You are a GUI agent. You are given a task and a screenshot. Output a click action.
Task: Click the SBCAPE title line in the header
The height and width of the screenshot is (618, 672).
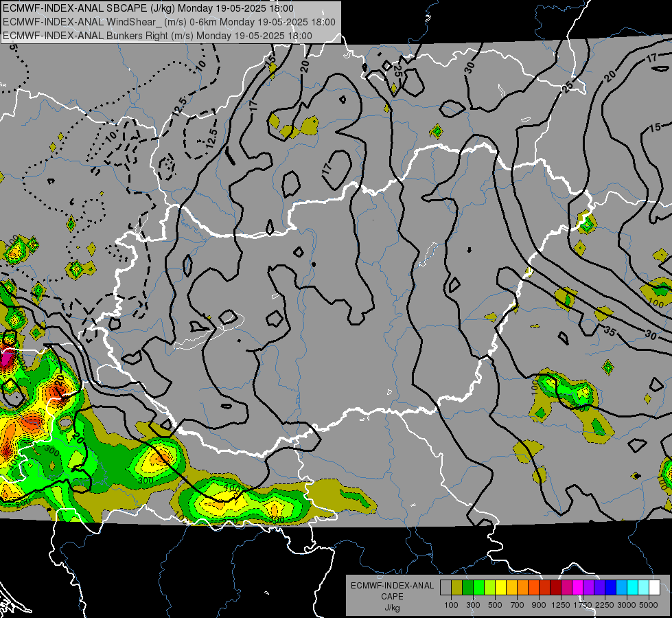click(x=148, y=8)
